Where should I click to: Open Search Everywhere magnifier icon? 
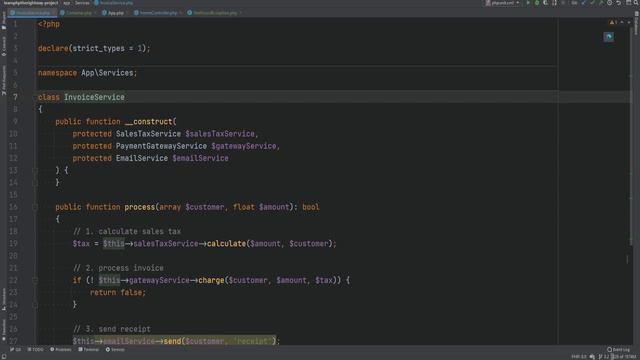635,3
